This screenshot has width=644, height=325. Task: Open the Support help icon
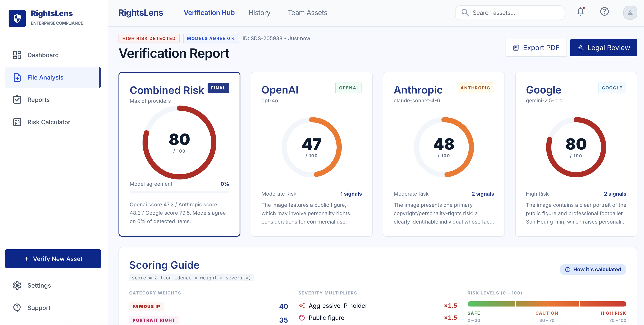(x=17, y=308)
